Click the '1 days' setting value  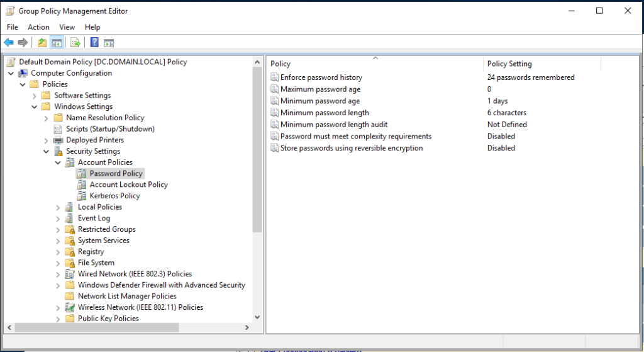pyautogui.click(x=497, y=101)
